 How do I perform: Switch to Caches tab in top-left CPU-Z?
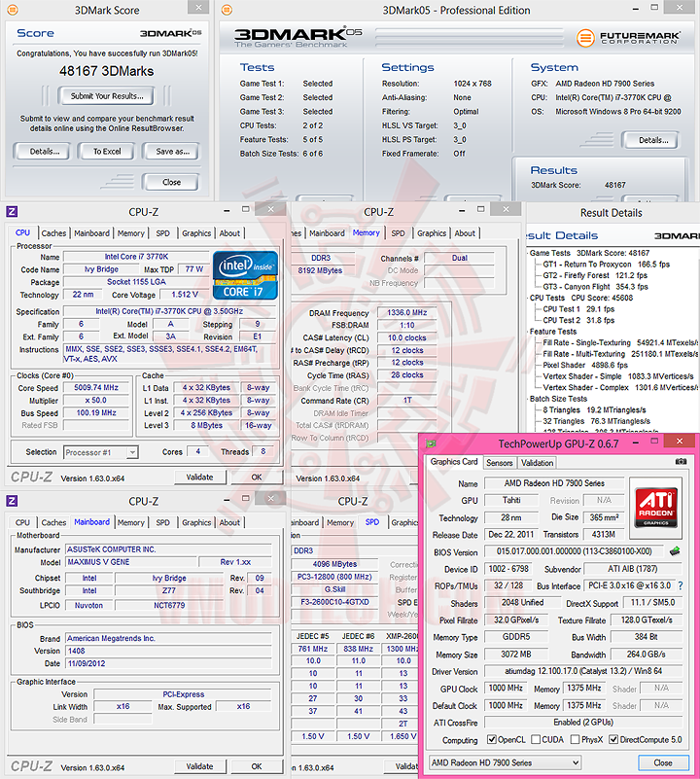pyautogui.click(x=53, y=233)
